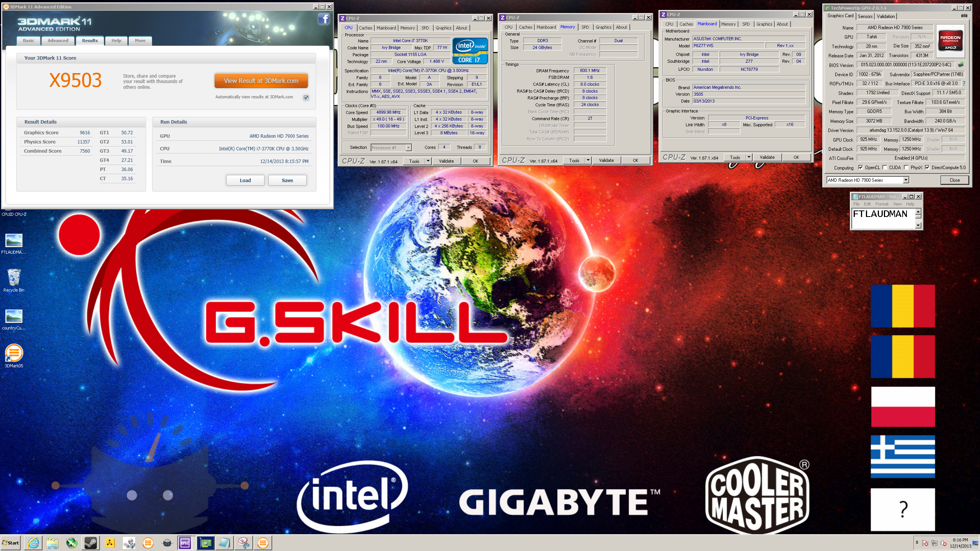Click the Load button in Run Details
Viewport: 980px width, 551px height.
pos(245,180)
